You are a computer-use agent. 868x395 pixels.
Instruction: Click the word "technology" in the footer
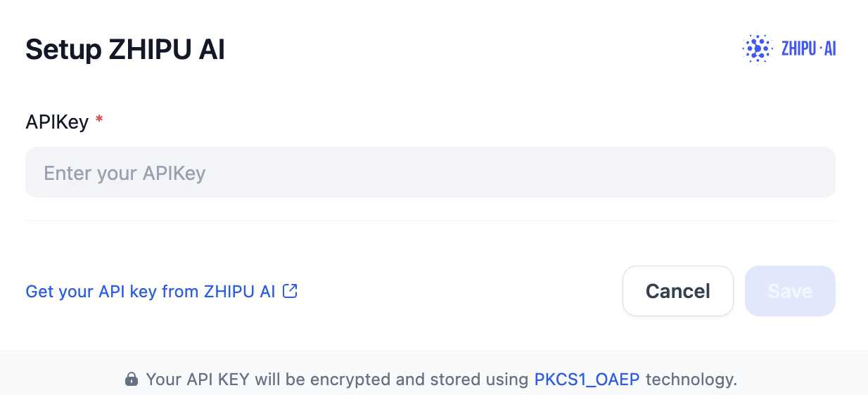pos(689,380)
